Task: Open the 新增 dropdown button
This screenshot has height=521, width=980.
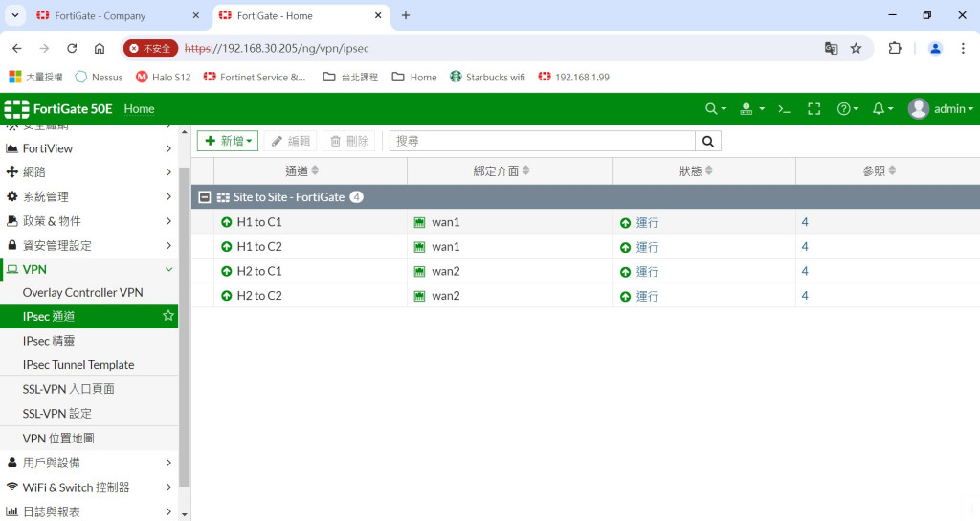Action: point(228,142)
